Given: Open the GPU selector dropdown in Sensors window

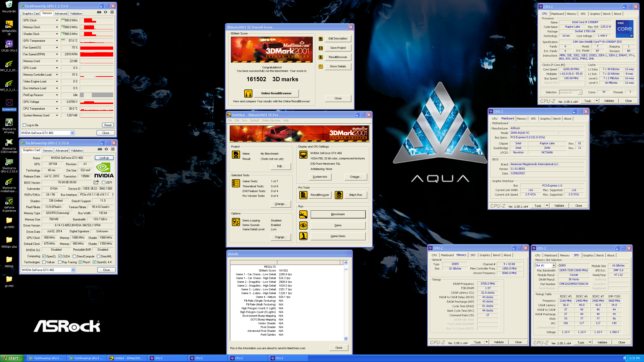Looking at the screenshot, I should tap(72, 133).
